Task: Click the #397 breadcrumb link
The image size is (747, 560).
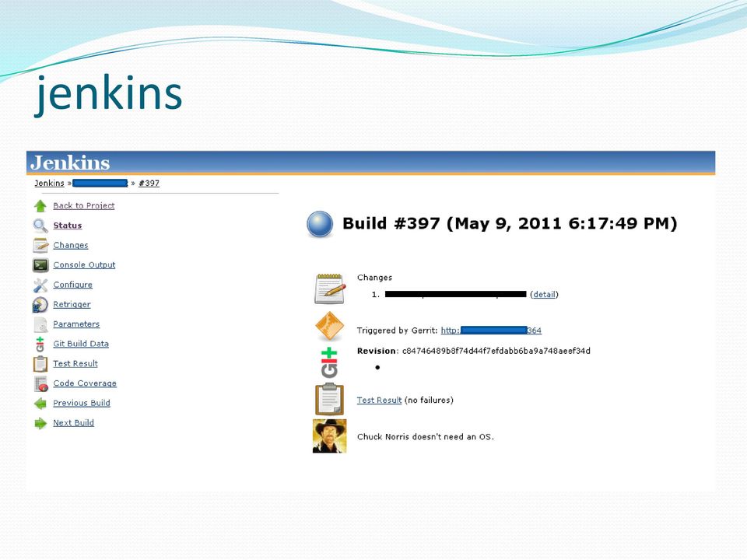Action: 149,184
